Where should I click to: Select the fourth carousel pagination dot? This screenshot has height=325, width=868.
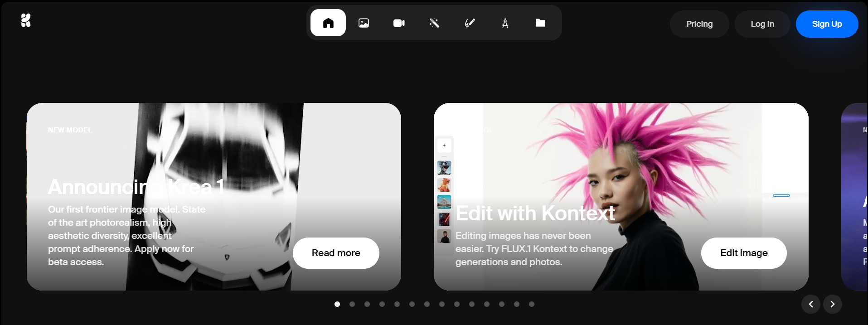tap(382, 304)
